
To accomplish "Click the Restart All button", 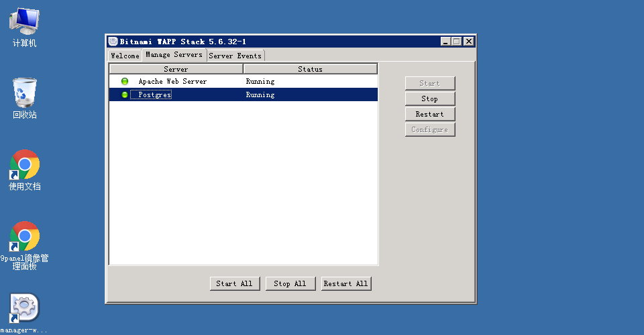I will tap(346, 284).
